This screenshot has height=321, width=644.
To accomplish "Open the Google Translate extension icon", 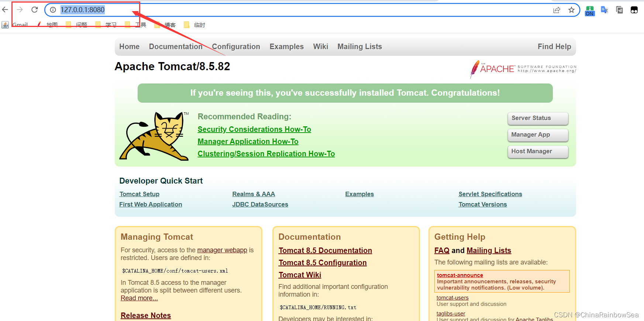I will 605,10.
